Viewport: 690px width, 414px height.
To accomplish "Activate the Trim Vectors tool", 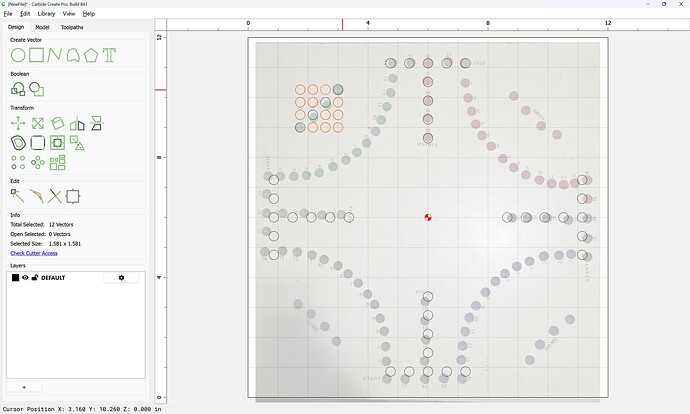I will (x=55, y=196).
